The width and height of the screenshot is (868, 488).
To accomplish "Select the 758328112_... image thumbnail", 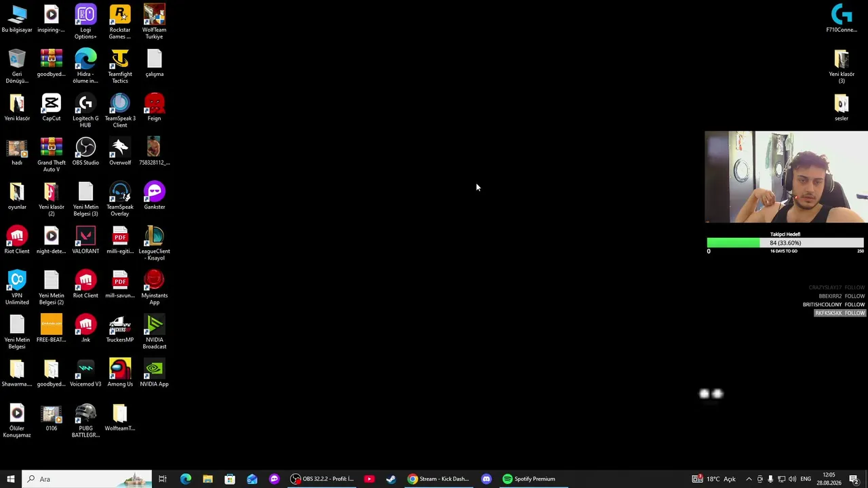I will click(x=155, y=152).
